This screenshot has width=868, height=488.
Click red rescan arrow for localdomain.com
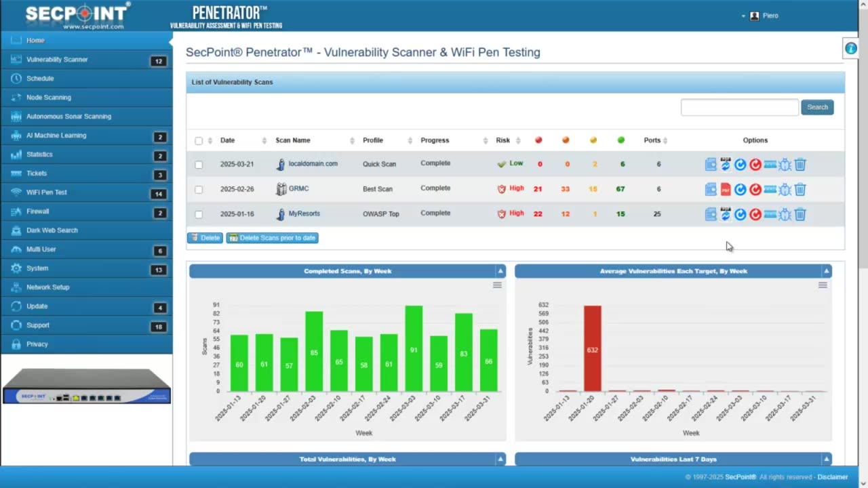pyautogui.click(x=755, y=165)
